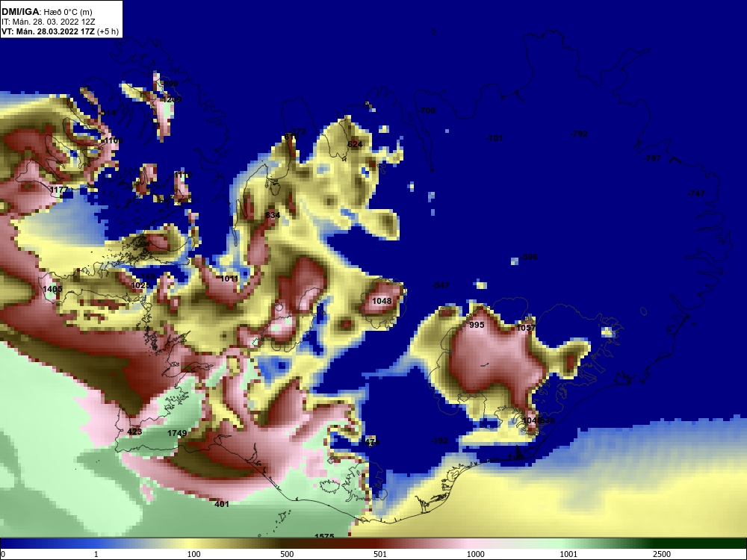Click the 1110 value label on the map
The height and width of the screenshot is (560, 747).
pos(182,175)
